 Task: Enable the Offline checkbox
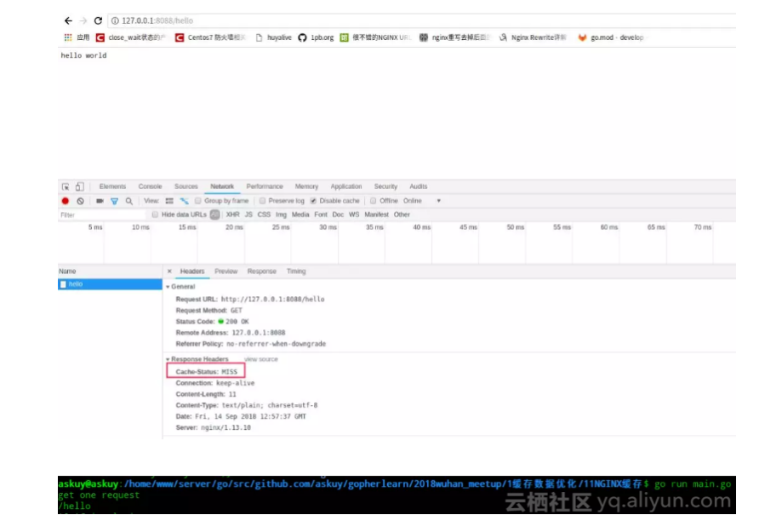373,201
